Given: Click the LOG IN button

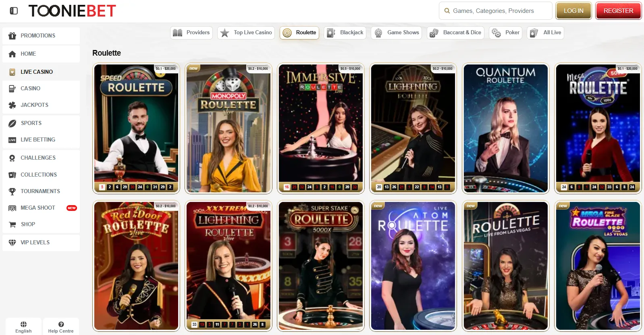Looking at the screenshot, I should point(573,11).
